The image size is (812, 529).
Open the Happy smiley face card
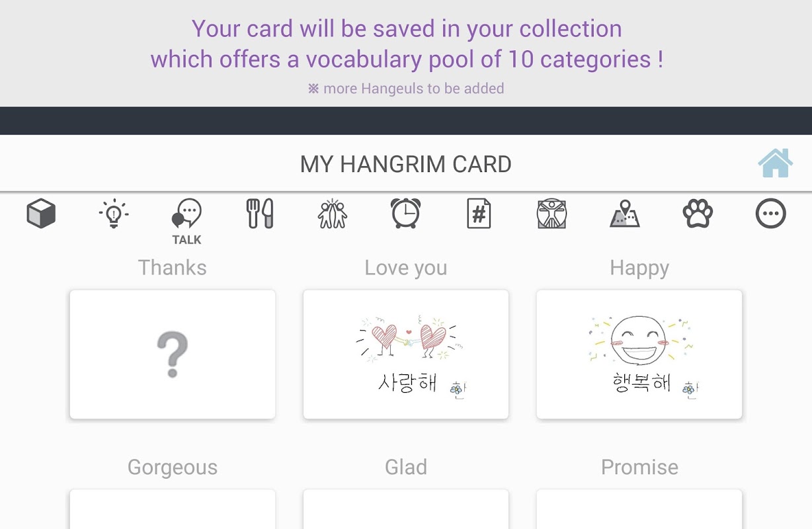pyautogui.click(x=639, y=354)
